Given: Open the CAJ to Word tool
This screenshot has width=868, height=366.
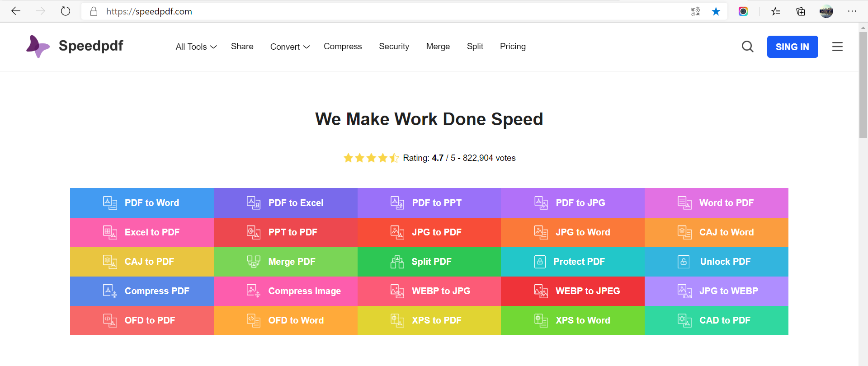Looking at the screenshot, I should click(x=717, y=232).
